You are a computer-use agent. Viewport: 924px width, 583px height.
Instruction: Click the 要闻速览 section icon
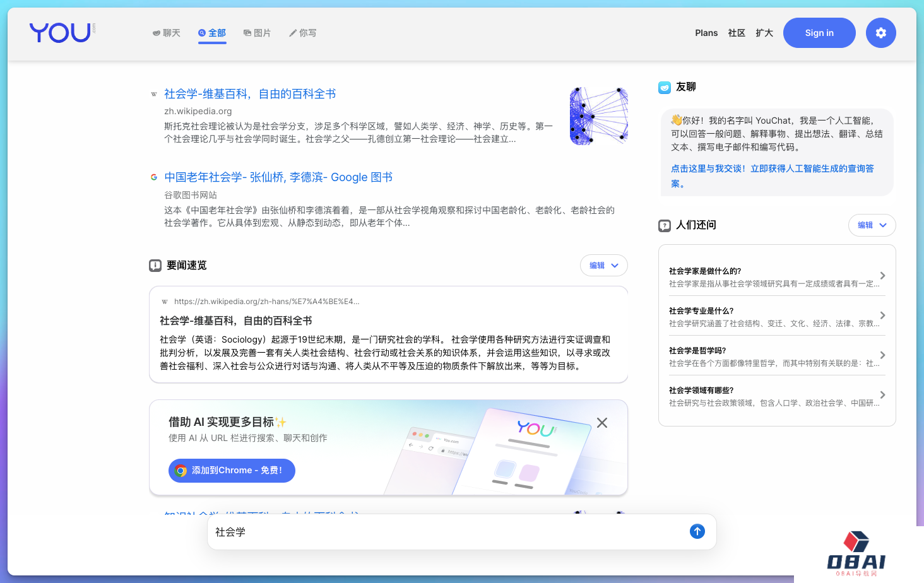pyautogui.click(x=155, y=266)
